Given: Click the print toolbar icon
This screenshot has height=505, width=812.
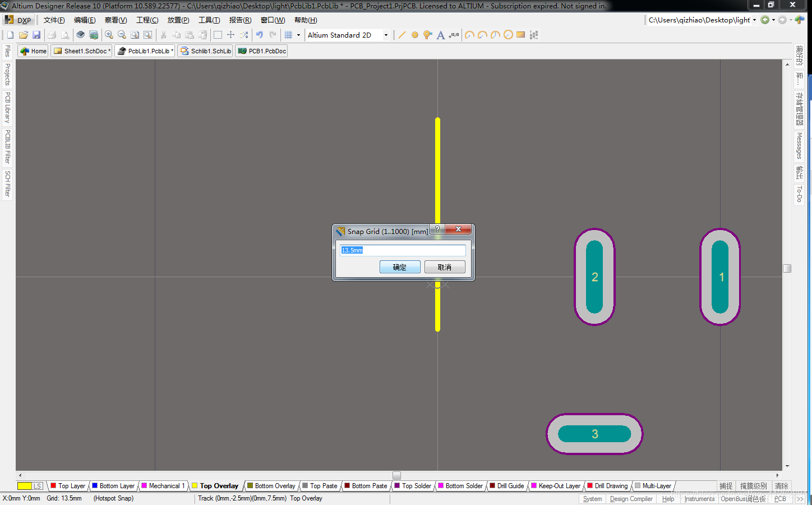Looking at the screenshot, I should 52,35.
